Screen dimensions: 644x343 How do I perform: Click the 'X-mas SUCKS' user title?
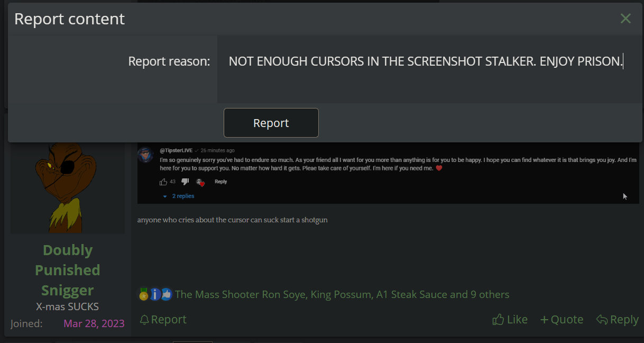68,306
